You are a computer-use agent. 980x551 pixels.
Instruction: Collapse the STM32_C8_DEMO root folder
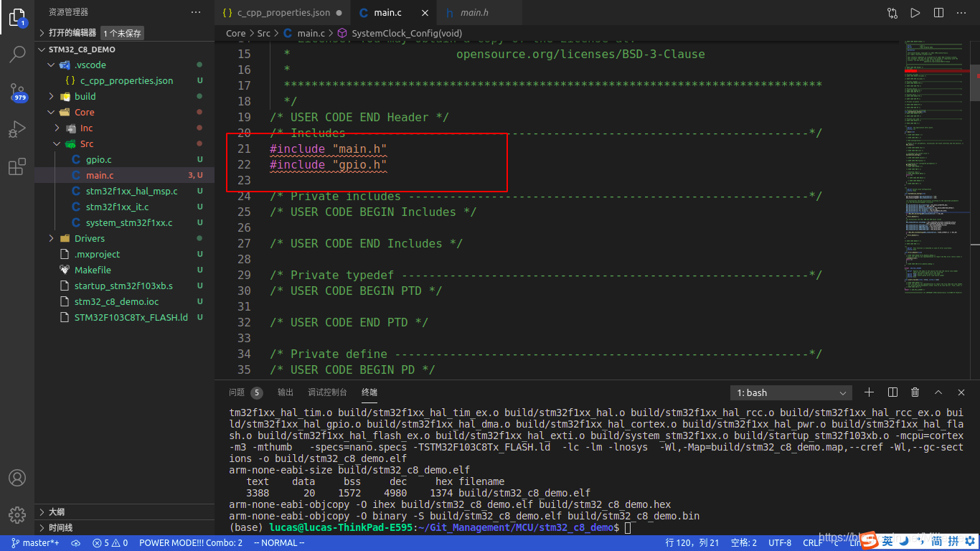tap(124, 50)
